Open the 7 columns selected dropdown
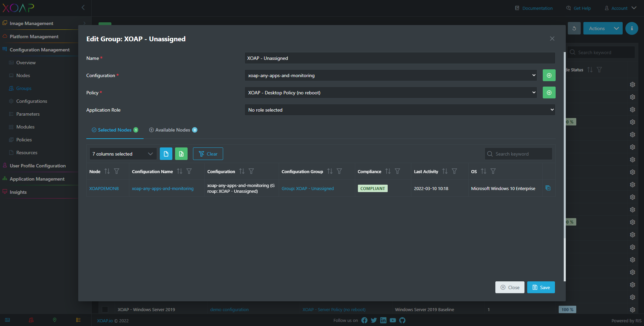Image resolution: width=644 pixels, height=326 pixels. coord(123,154)
